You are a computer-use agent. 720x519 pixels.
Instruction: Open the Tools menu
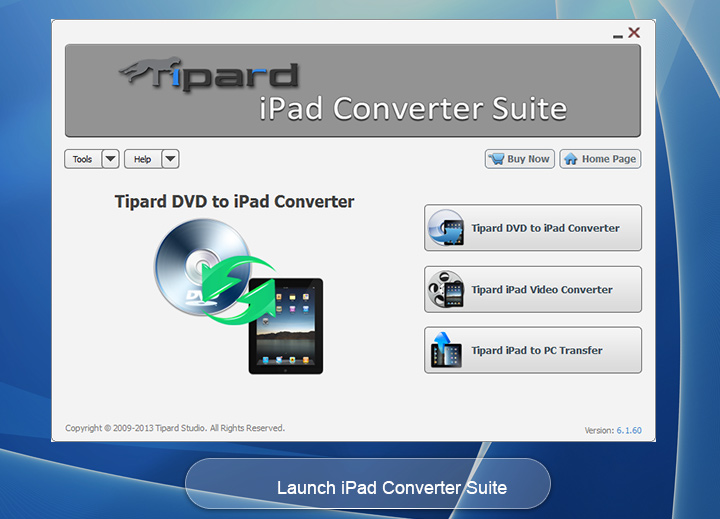(83, 159)
